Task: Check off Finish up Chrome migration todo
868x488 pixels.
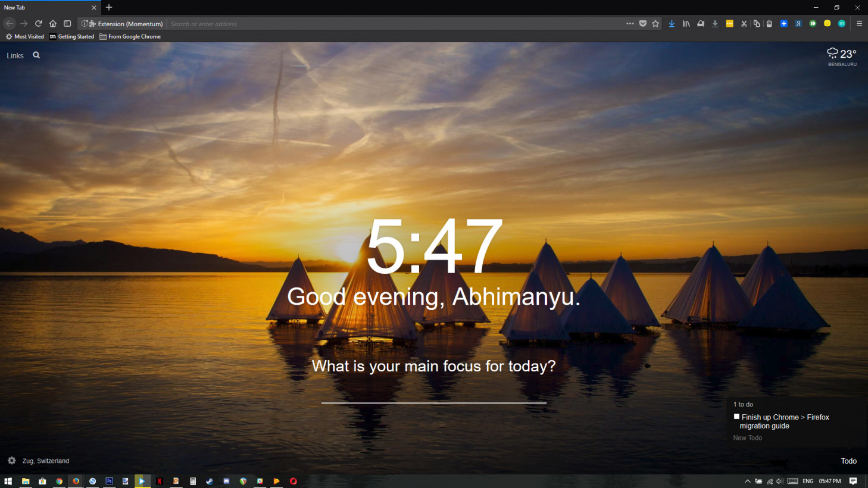Action: click(x=736, y=417)
